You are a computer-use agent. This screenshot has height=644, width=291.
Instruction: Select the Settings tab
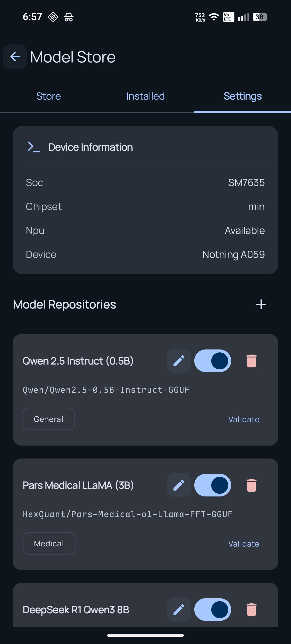242,96
